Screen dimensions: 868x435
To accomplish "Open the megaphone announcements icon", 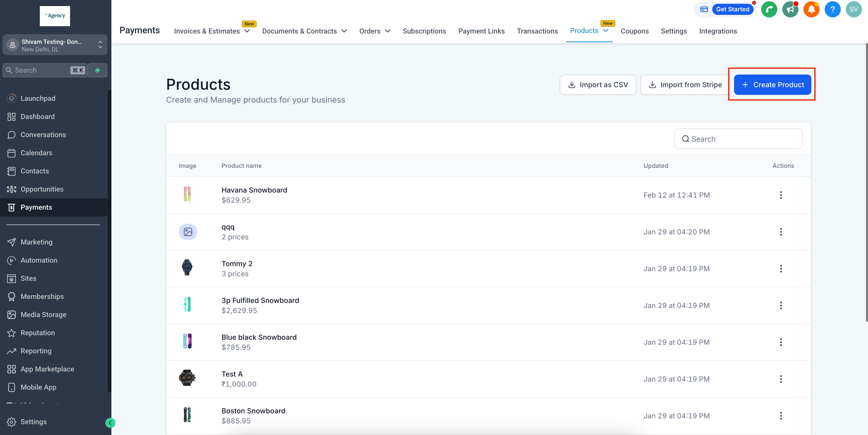I will coord(790,9).
